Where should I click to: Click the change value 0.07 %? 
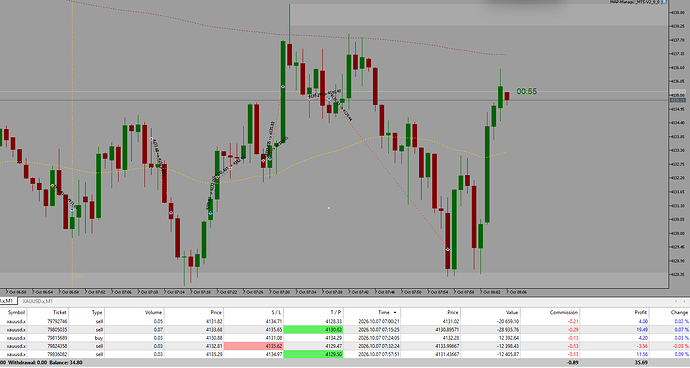(x=681, y=330)
